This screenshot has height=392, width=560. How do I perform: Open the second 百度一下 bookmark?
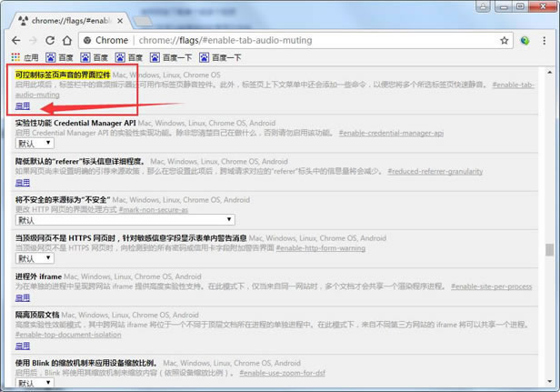[x=220, y=57]
